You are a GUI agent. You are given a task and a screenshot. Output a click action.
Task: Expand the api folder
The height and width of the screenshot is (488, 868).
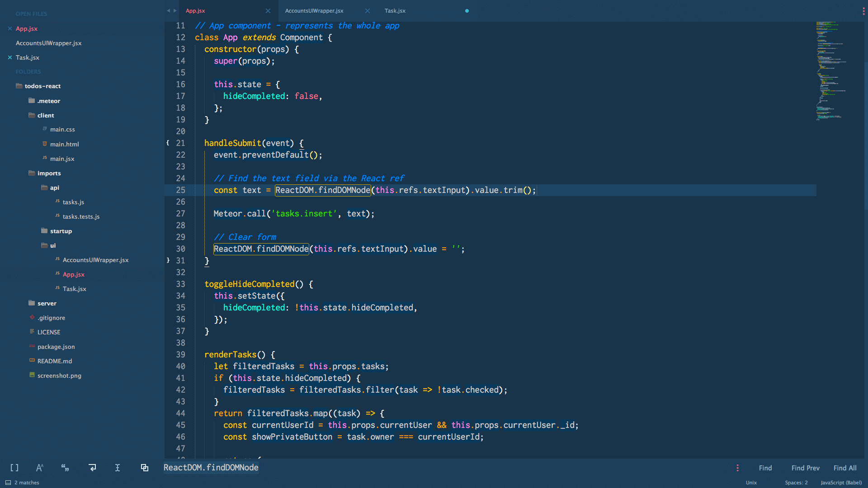click(54, 187)
